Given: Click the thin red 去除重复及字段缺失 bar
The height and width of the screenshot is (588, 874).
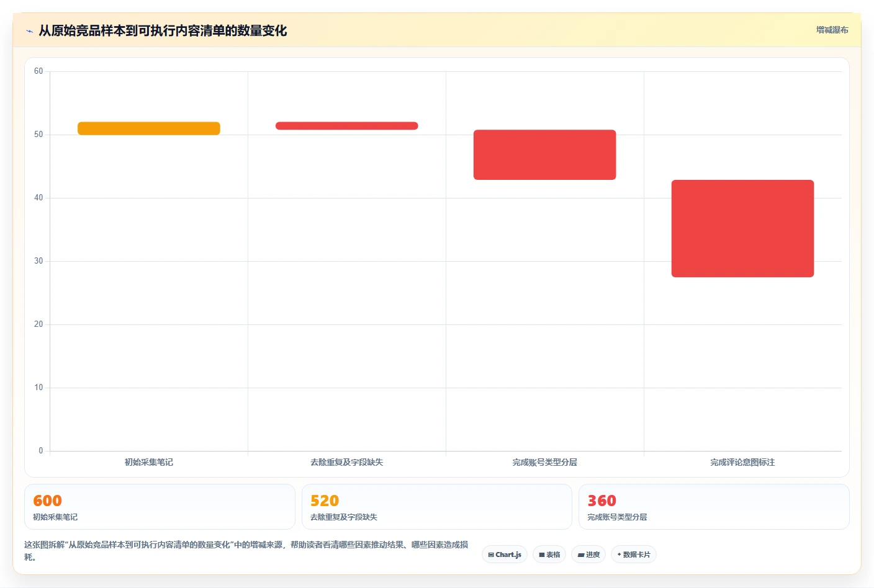Looking at the screenshot, I should click(x=347, y=126).
